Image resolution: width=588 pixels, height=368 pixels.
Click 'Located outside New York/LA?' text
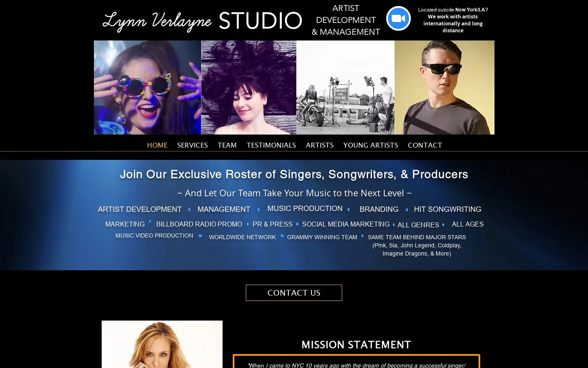pos(453,10)
